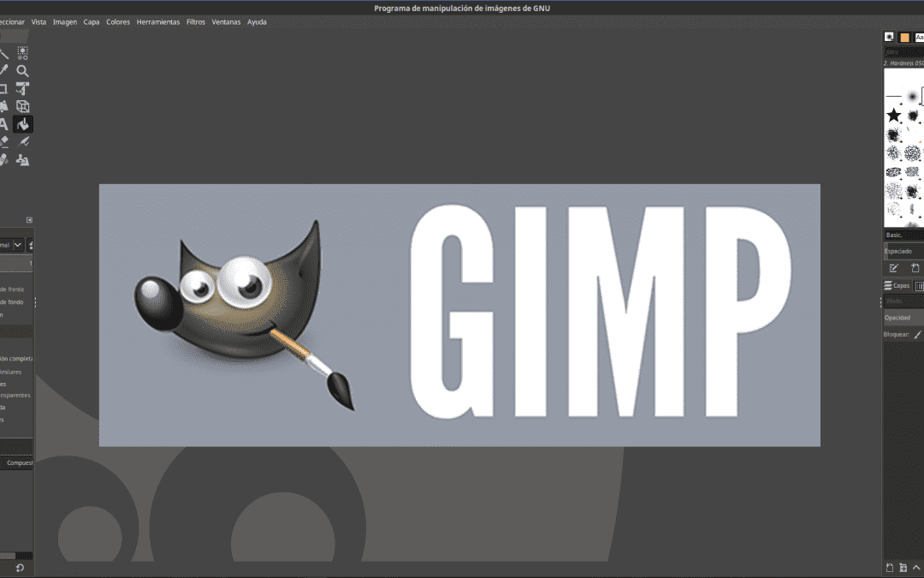
Task: Choose the 'de fondo' fill option
Action: 12,302
